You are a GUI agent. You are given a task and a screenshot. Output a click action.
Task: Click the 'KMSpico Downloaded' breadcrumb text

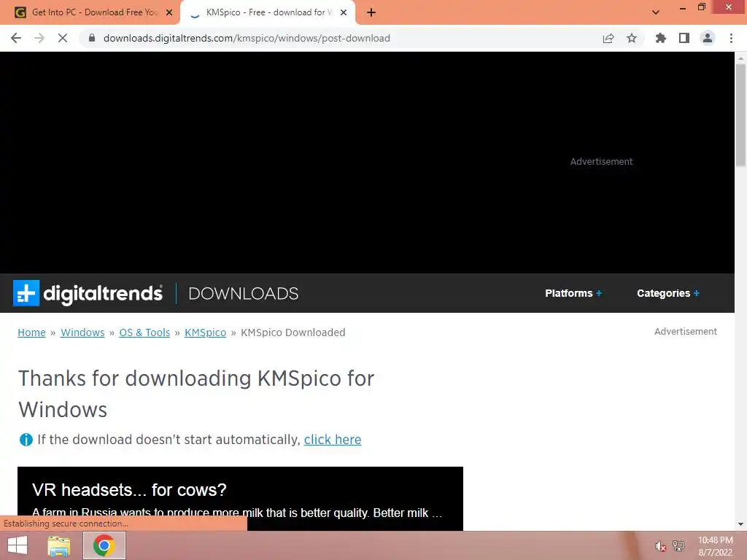point(293,332)
